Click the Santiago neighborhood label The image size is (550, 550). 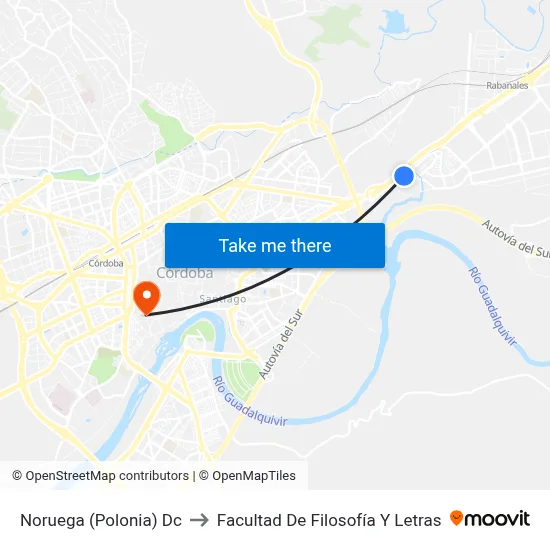pos(222,299)
